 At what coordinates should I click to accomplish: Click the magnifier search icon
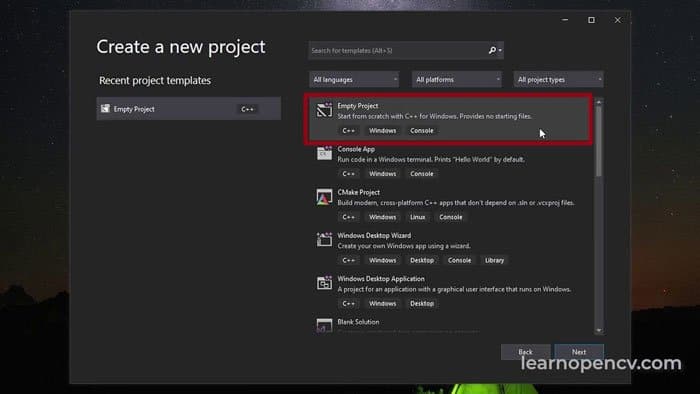coord(492,50)
